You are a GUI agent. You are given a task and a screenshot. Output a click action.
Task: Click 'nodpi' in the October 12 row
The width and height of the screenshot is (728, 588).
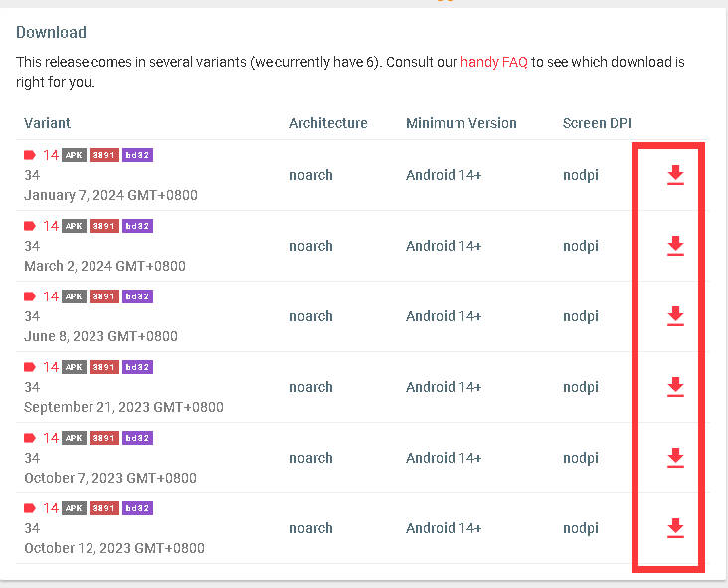click(581, 528)
